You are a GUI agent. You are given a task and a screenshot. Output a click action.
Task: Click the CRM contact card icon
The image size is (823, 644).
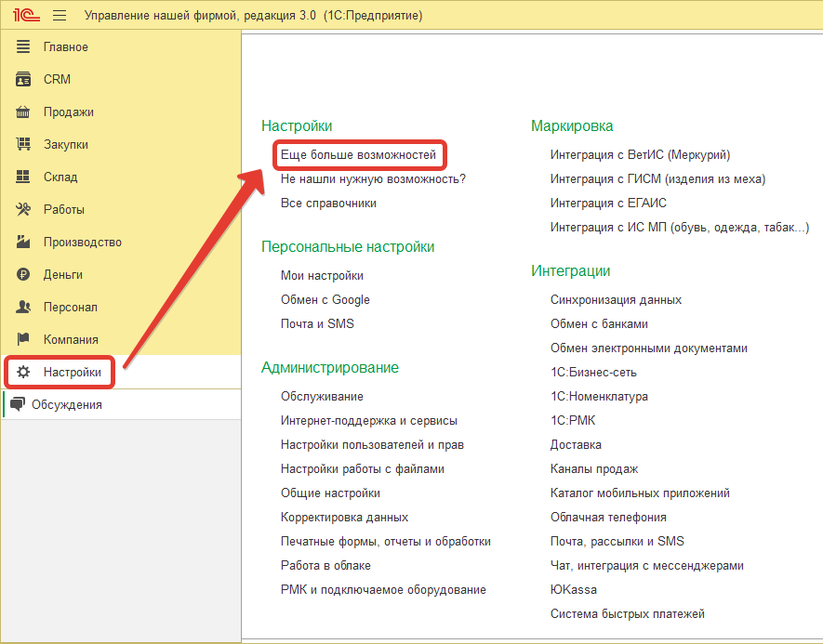[23, 79]
